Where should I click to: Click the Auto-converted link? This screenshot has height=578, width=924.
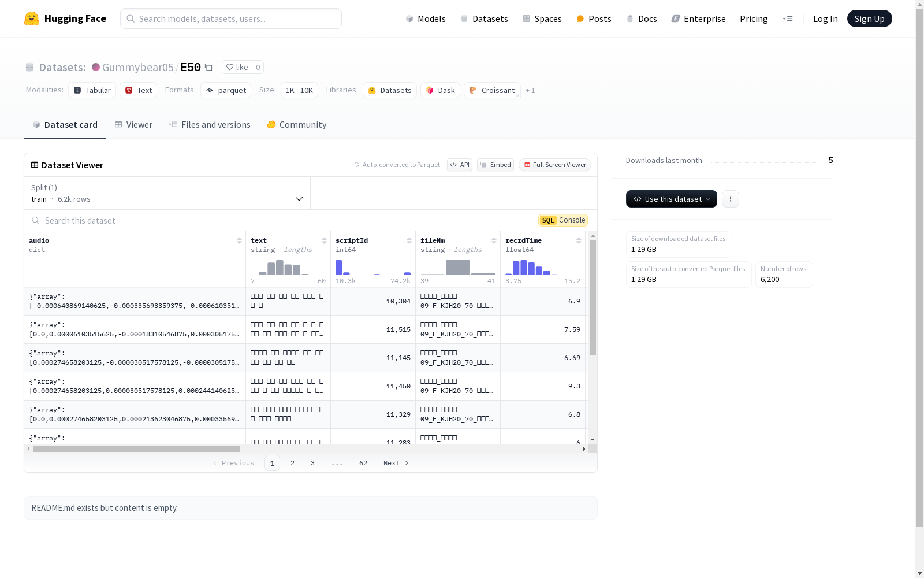coord(385,165)
